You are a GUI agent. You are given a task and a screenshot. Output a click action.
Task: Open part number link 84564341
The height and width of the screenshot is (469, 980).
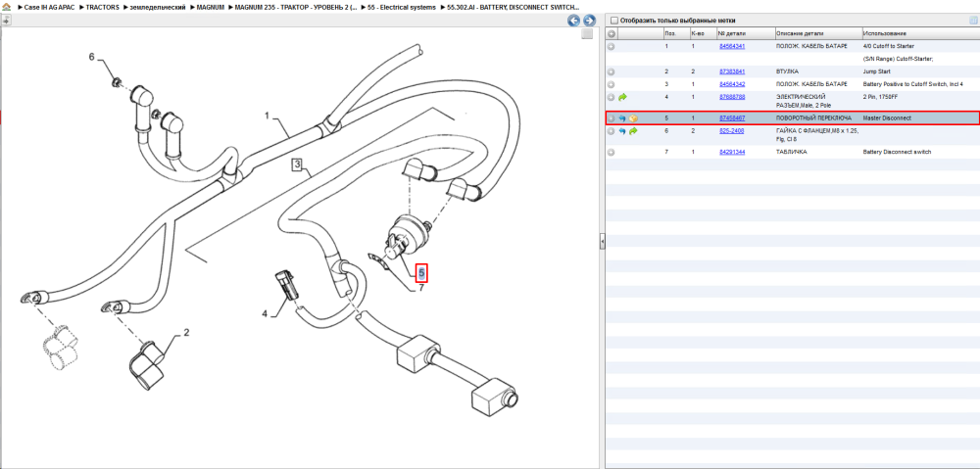[x=732, y=46]
